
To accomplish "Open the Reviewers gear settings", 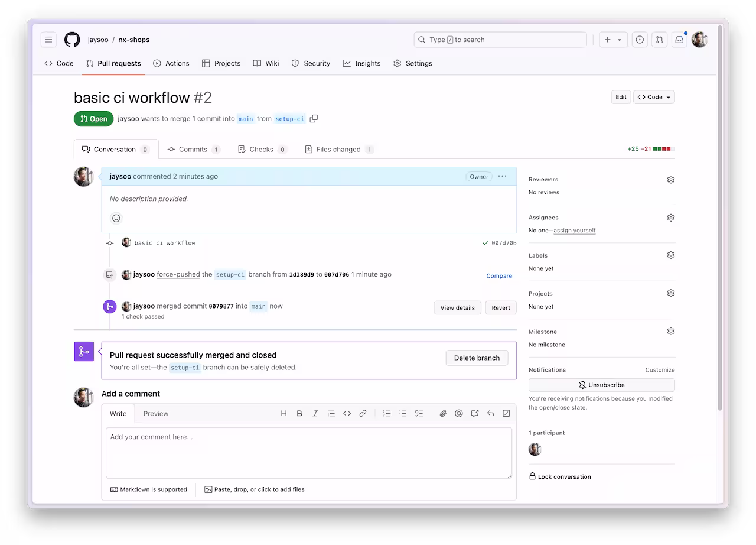I will (x=670, y=180).
